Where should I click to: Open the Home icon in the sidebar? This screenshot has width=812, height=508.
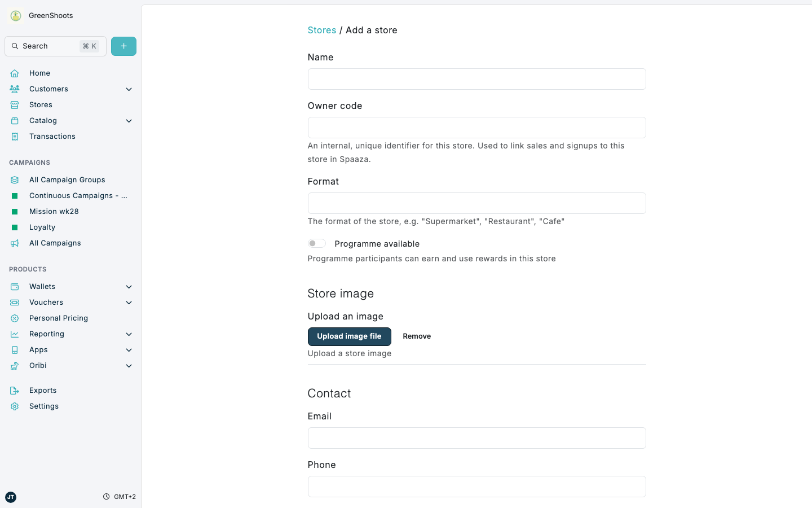15,73
